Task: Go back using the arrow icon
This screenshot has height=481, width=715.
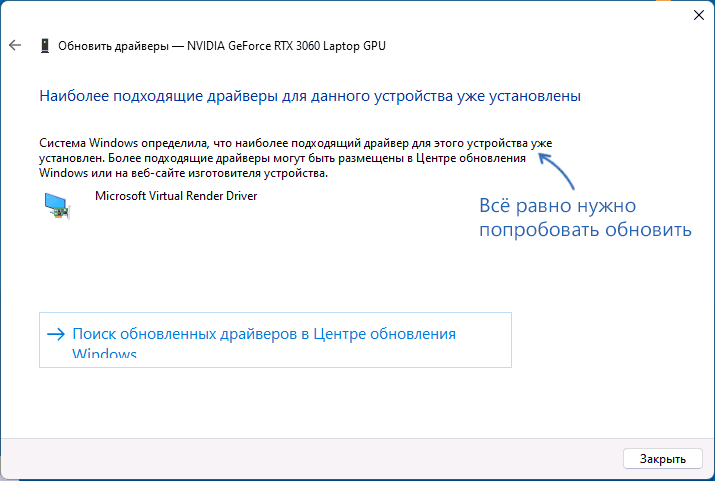Action: (15, 45)
